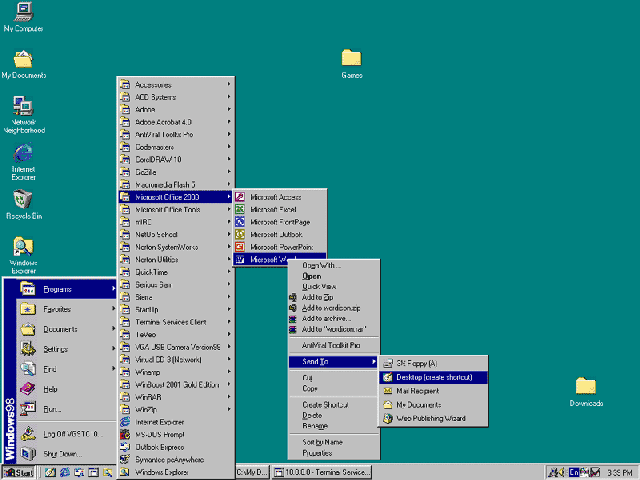
Task: Click the Web Publishing Wizard icon
Action: (388, 418)
